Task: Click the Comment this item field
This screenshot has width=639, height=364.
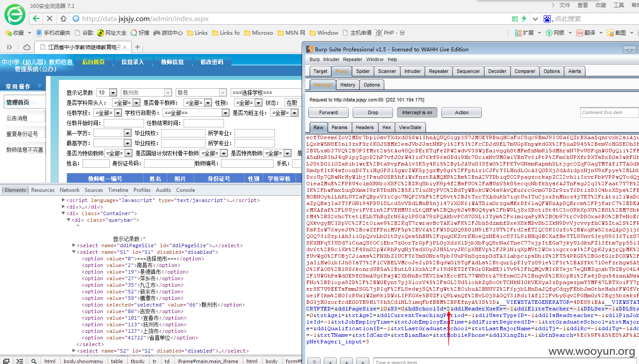Action: pos(609,112)
